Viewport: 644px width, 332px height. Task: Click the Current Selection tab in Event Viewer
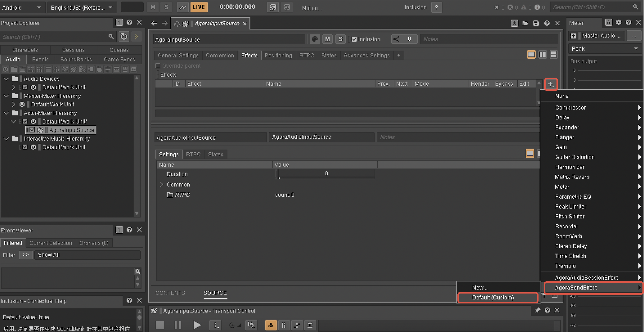pos(51,243)
